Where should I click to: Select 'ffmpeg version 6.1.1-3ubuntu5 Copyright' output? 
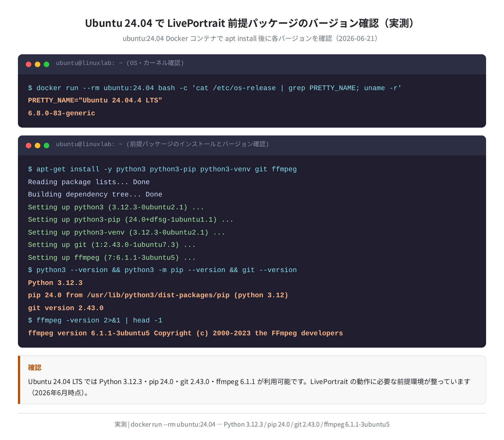click(x=185, y=333)
